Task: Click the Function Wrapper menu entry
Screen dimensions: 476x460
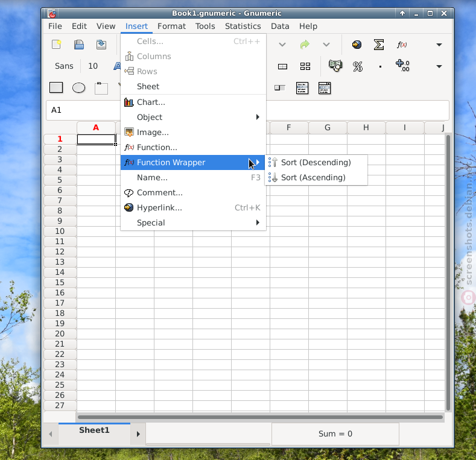Action: point(192,162)
